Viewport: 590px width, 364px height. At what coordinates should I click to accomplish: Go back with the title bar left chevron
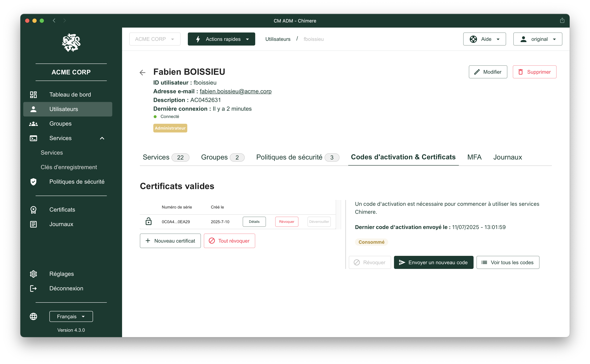click(54, 21)
